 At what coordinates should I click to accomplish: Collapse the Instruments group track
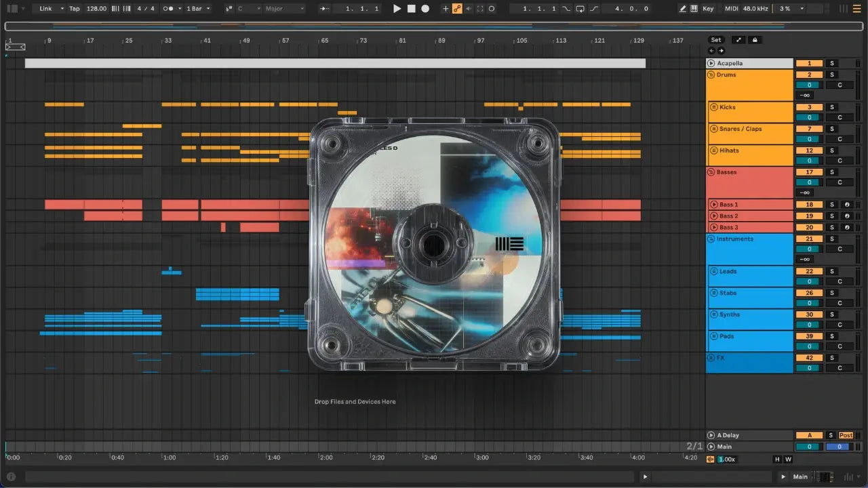[x=711, y=239]
